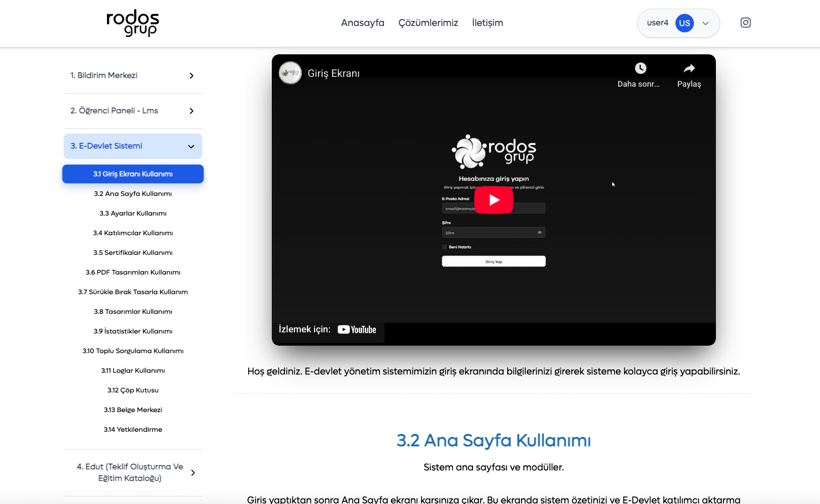The height and width of the screenshot is (504, 820).
Task: Click the US user avatar badge
Action: click(x=684, y=23)
